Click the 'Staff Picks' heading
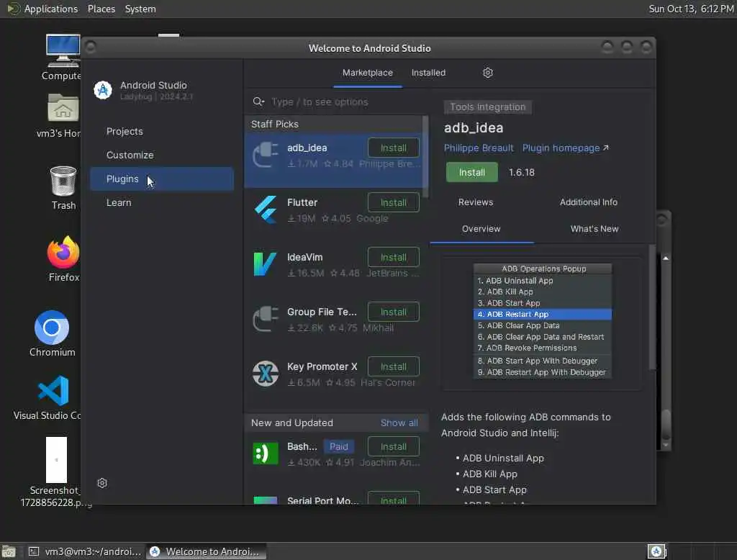Image resolution: width=737 pixels, height=560 pixels. point(274,124)
